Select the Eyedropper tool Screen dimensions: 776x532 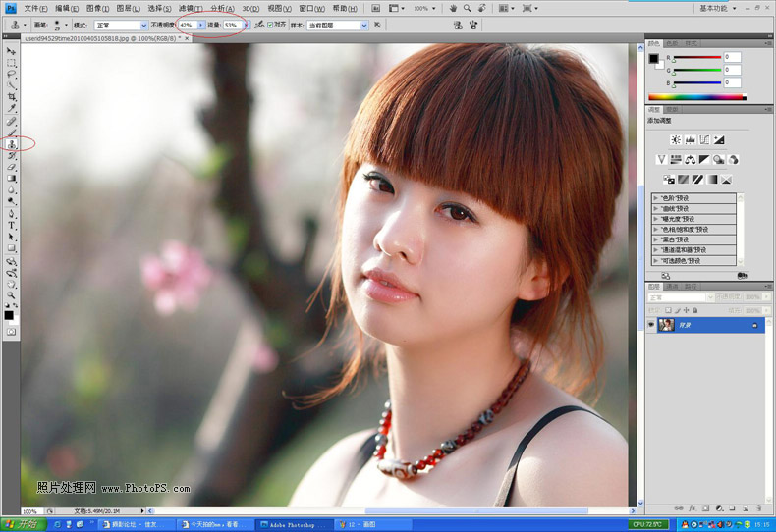[x=11, y=108]
